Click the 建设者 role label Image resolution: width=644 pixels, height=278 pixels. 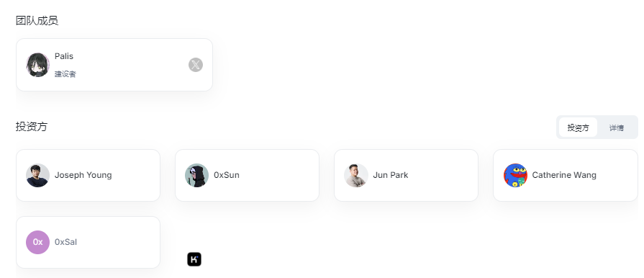[x=65, y=74]
